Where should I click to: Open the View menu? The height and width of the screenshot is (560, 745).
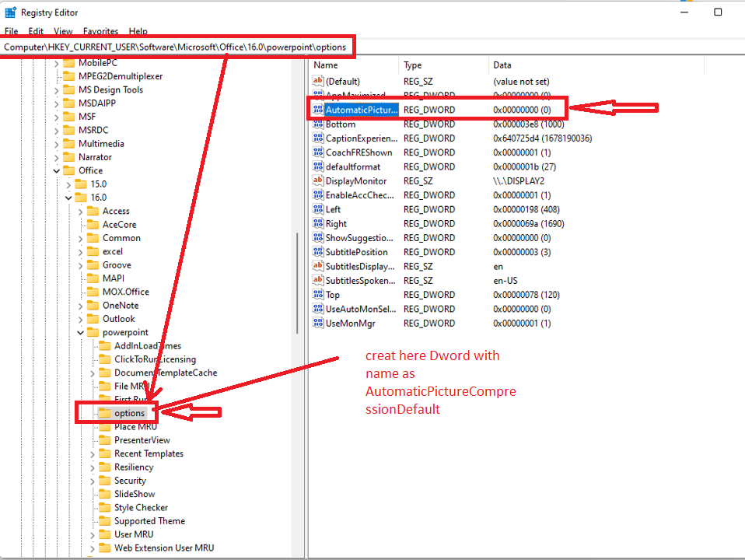pyautogui.click(x=63, y=31)
